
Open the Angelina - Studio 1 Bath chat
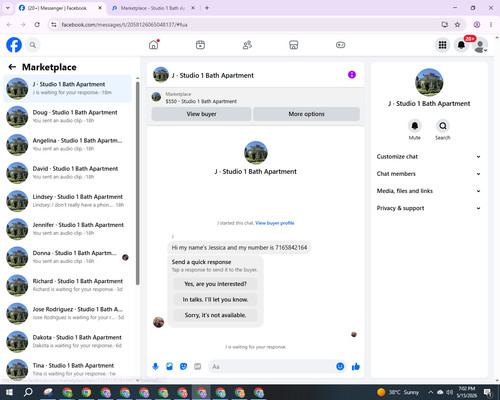pyautogui.click(x=67, y=145)
